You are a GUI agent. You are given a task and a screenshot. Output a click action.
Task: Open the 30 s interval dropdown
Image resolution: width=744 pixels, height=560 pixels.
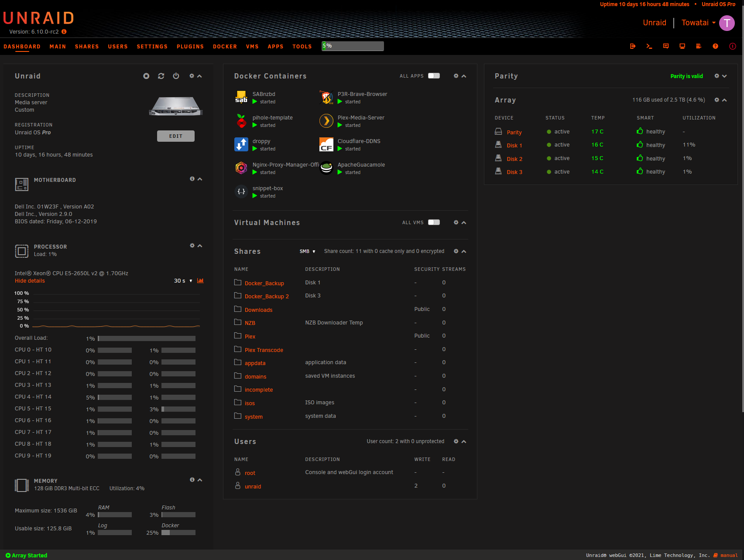[x=183, y=281]
